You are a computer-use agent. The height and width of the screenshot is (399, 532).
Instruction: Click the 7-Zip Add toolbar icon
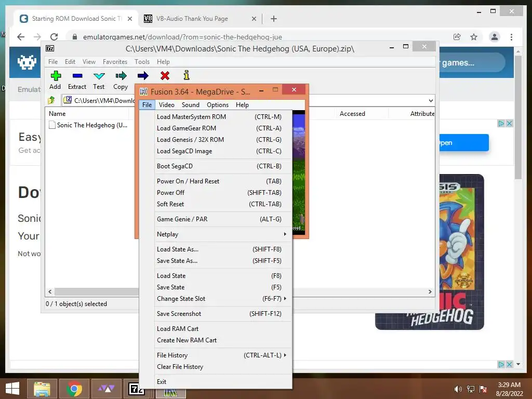tap(56, 76)
